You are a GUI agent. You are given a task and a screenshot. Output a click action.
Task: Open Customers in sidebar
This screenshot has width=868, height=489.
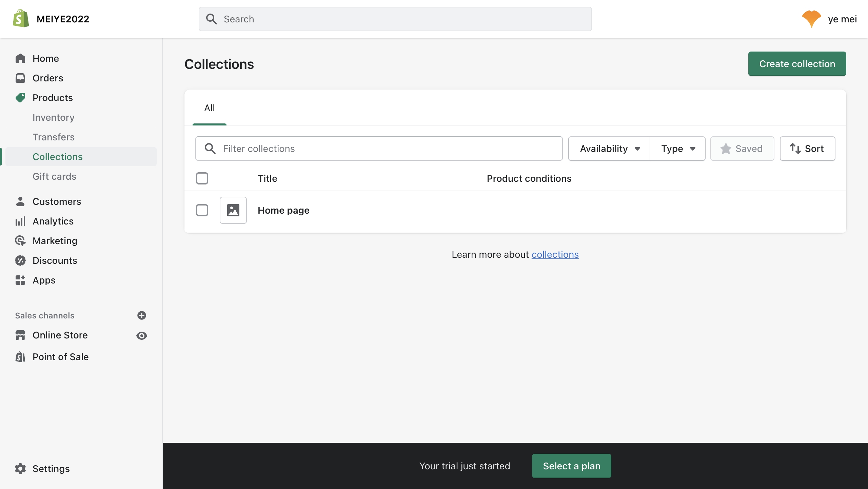coord(57,201)
